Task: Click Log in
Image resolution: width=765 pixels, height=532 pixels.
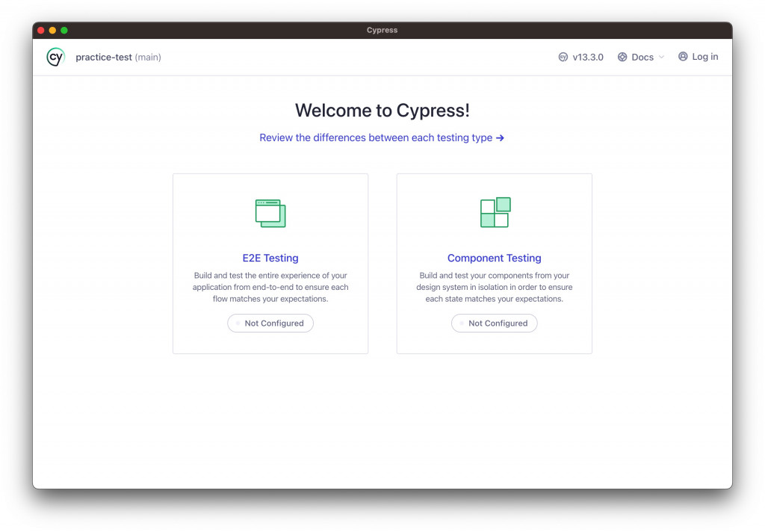Action: (699, 57)
